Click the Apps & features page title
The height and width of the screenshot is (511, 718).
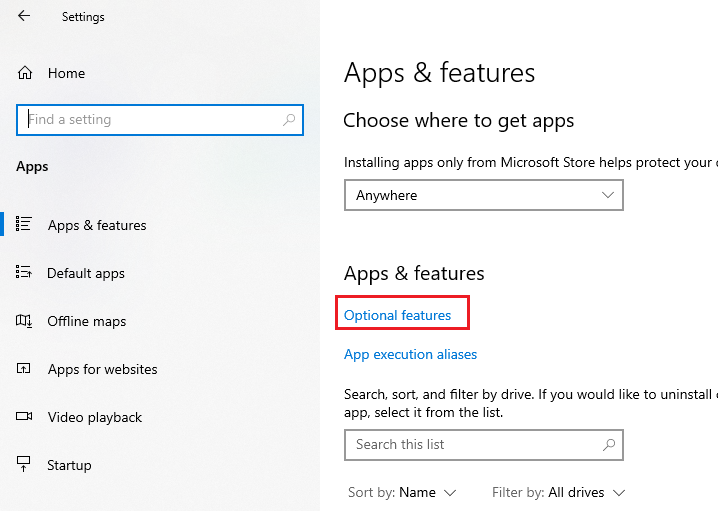coord(440,73)
